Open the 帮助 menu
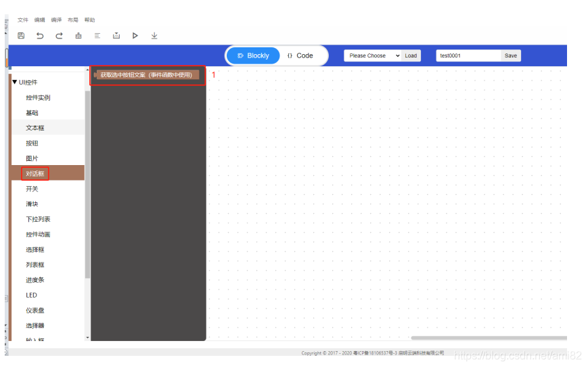The width and height of the screenshot is (588, 368). 89,20
